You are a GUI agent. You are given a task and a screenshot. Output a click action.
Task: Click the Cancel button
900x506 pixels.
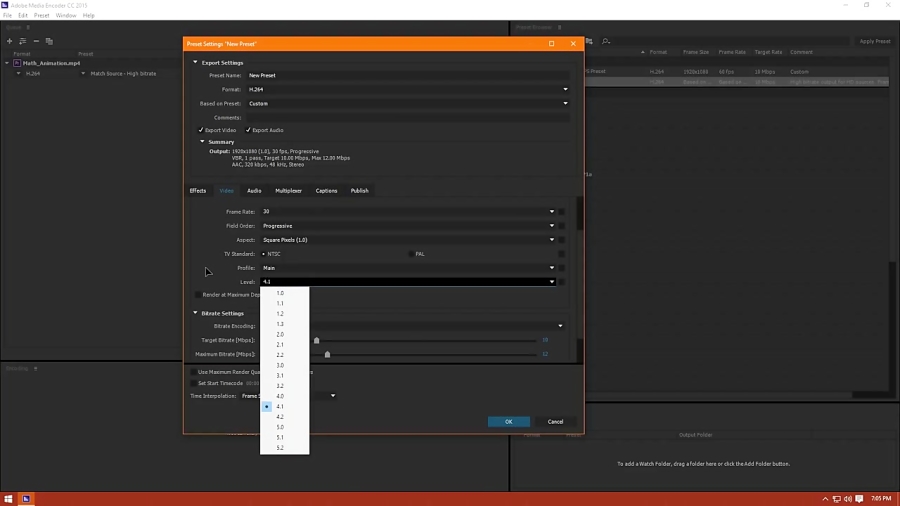(x=555, y=422)
